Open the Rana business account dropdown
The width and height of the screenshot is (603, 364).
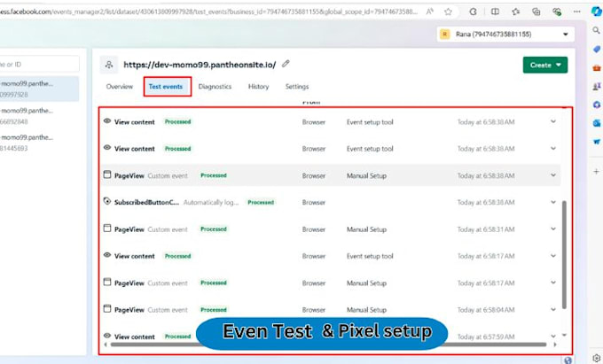(505, 35)
